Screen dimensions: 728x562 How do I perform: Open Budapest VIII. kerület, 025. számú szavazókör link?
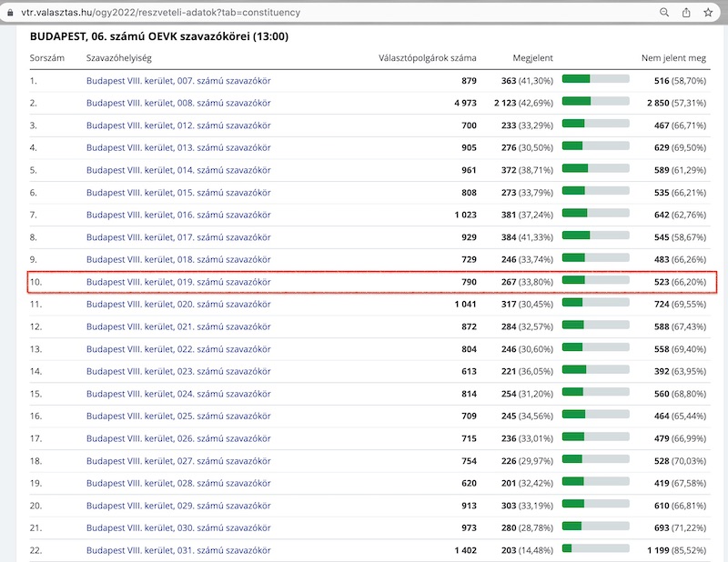pos(178,416)
